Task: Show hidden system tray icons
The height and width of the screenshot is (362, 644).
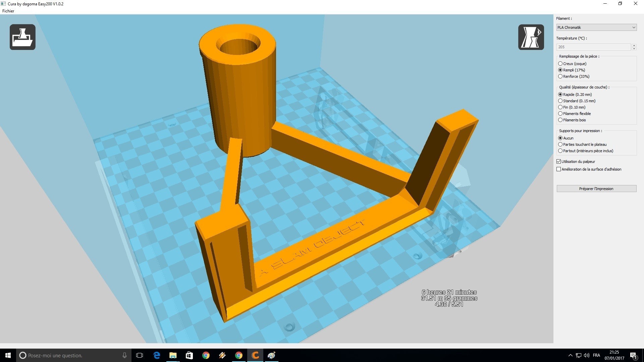Action: tap(570, 355)
